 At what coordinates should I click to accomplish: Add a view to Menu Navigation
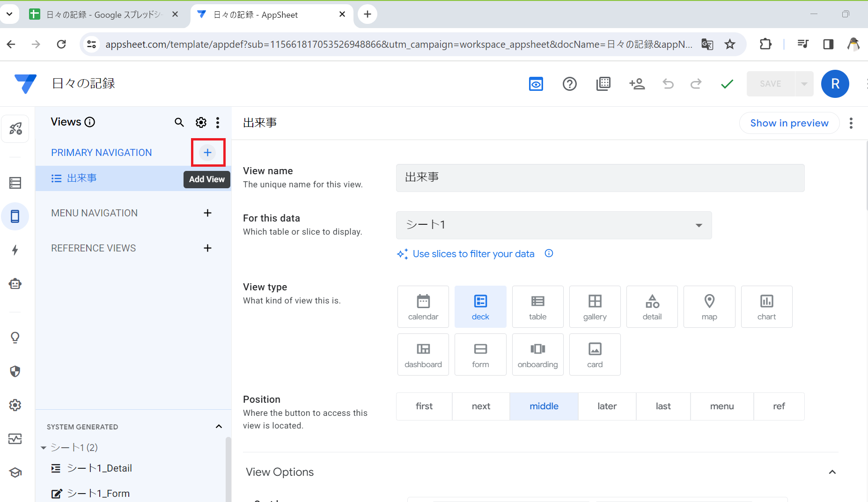[208, 213]
